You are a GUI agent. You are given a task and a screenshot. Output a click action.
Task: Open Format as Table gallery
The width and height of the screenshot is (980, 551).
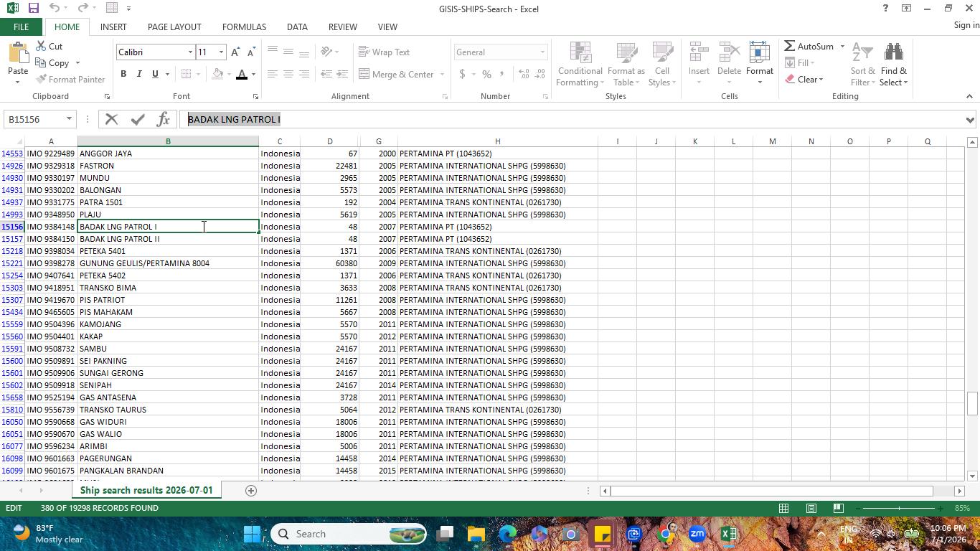(626, 64)
